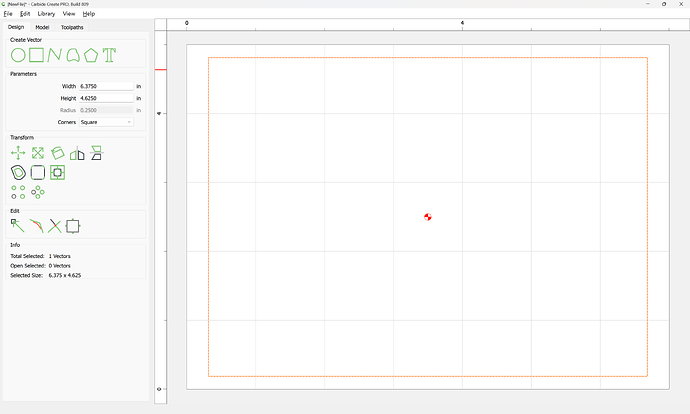The height and width of the screenshot is (414, 690).
Task: Activate the Boolean operations tool
Action: point(57,172)
